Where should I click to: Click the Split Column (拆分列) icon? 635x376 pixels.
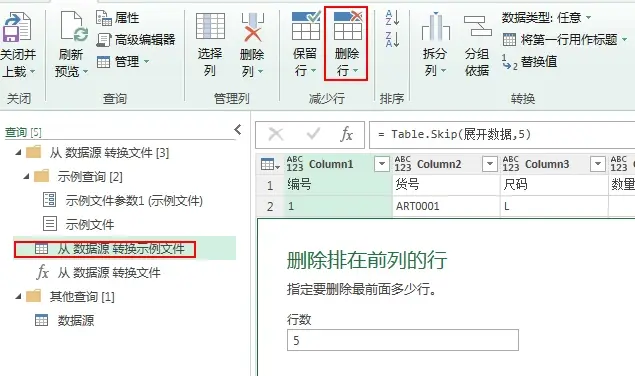point(435,27)
